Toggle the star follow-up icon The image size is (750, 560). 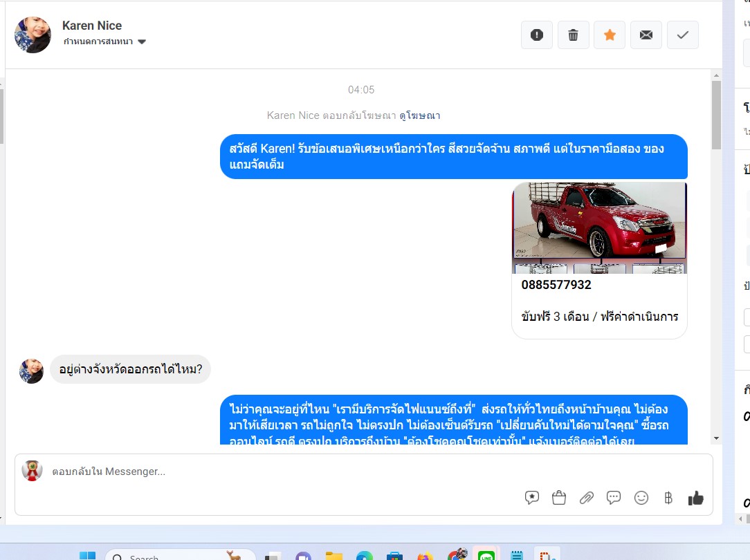tap(610, 35)
